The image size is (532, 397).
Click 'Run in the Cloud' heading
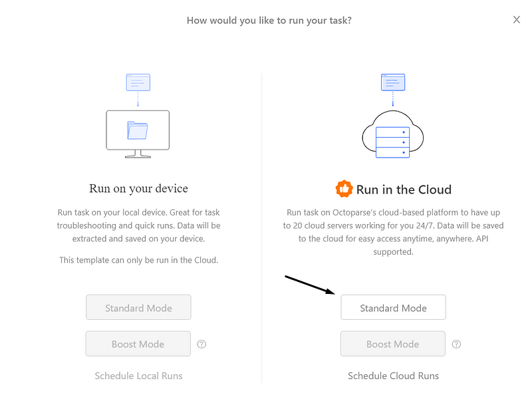point(404,190)
